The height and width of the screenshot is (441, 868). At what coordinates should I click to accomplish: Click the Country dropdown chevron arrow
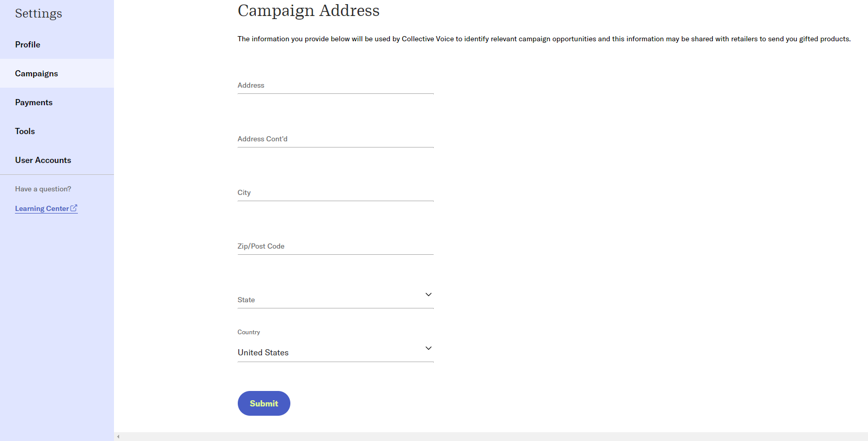tap(428, 348)
